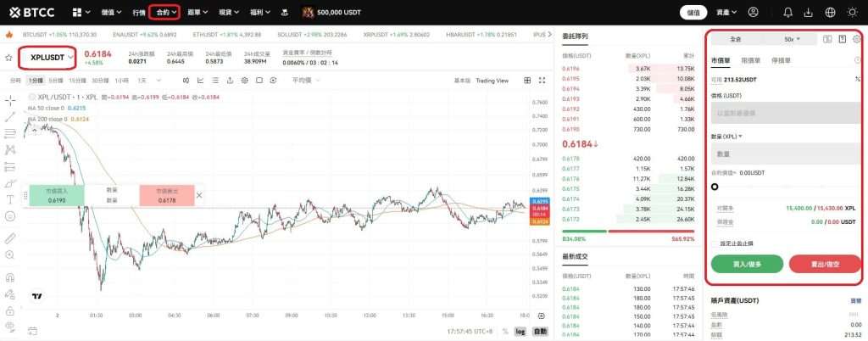Open the language globe icon
Viewport: 868px width, 341px height.
[x=829, y=13]
